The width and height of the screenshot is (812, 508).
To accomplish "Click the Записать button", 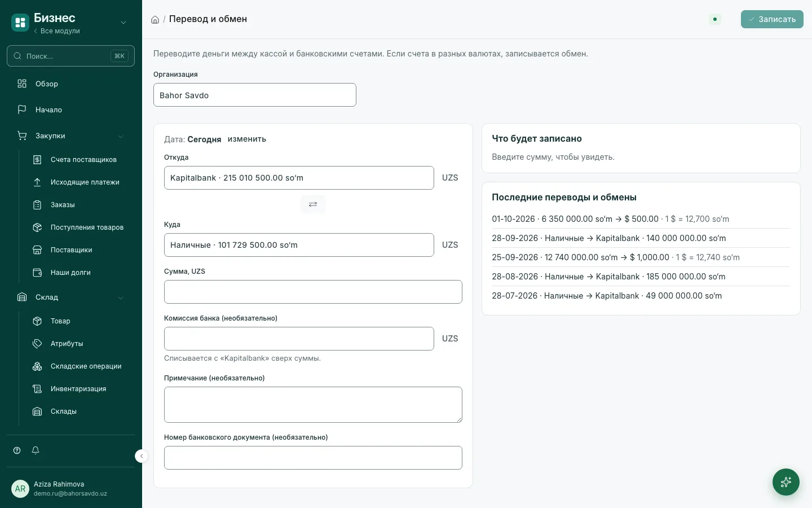I will click(x=772, y=19).
